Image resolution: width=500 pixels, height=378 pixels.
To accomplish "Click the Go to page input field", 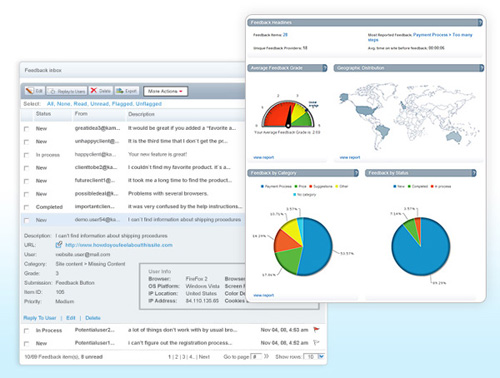I will point(256,356).
